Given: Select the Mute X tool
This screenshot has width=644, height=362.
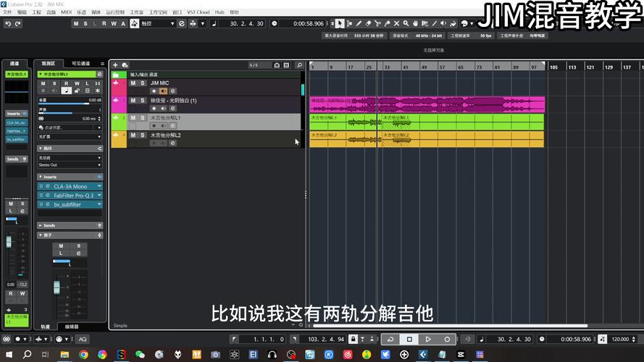Looking at the screenshot, I should (396, 24).
